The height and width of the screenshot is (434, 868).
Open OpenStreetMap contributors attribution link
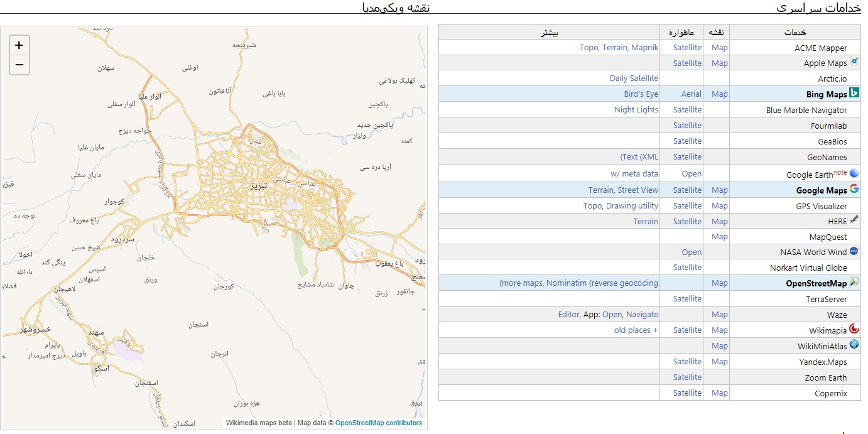[x=379, y=423]
